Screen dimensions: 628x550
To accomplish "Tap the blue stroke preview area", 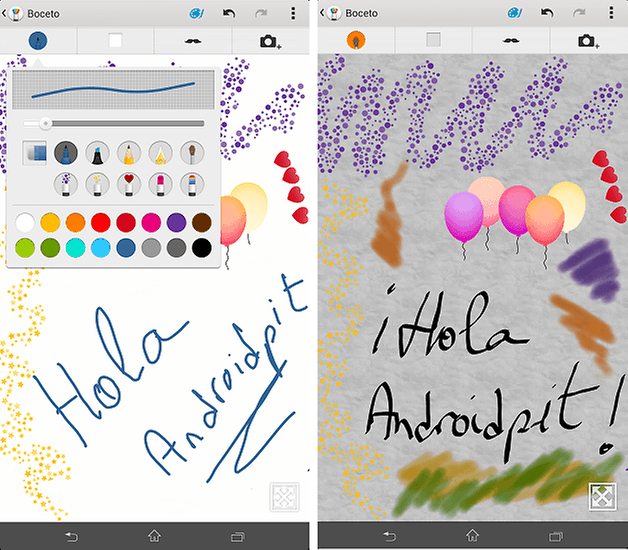I will (x=113, y=89).
